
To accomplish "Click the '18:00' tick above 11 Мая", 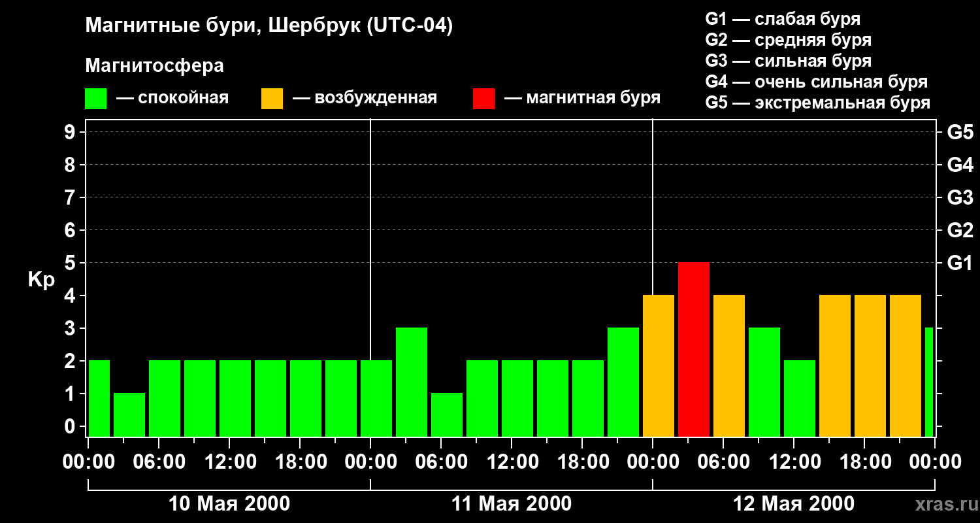I will coord(582,462).
